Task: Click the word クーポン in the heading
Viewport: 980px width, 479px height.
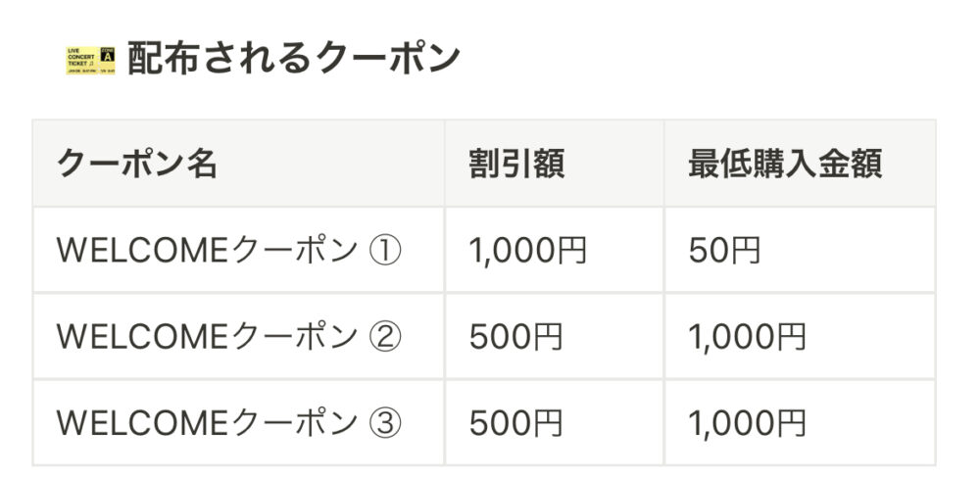Action: click(389, 58)
